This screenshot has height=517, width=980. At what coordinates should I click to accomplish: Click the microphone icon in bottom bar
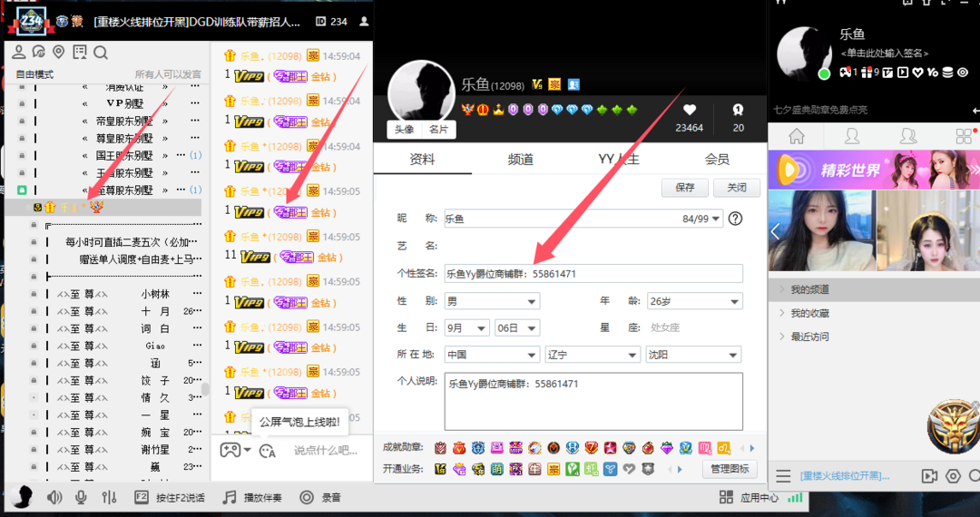[81, 497]
